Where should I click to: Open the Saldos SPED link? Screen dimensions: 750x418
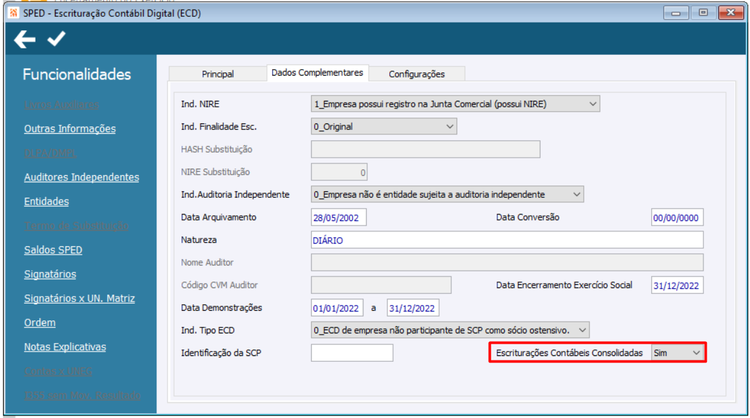pos(53,250)
